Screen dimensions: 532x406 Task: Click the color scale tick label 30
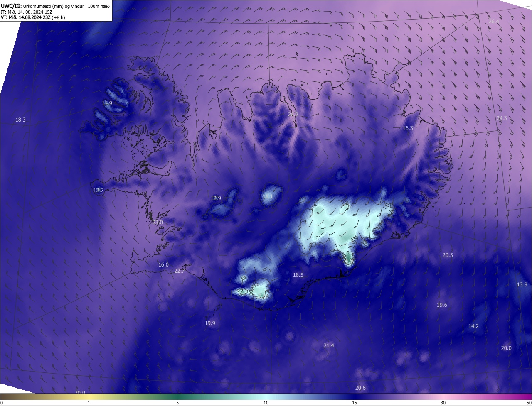(443, 403)
